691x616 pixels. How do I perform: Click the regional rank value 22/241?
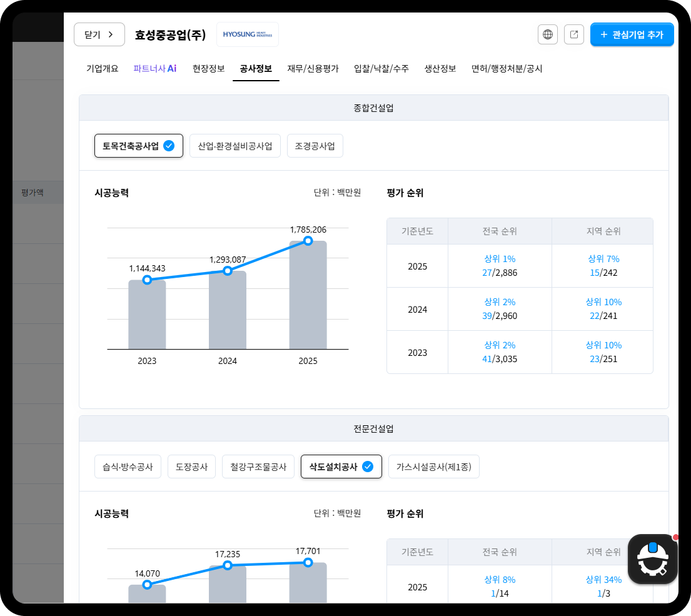[x=603, y=316]
